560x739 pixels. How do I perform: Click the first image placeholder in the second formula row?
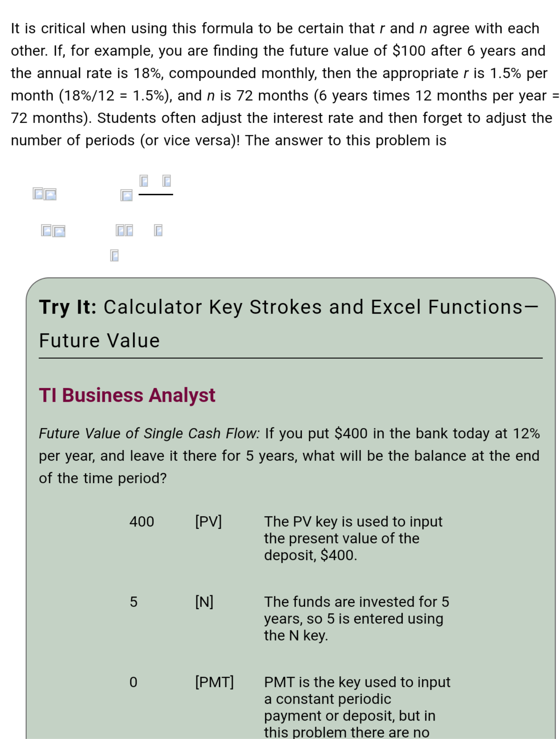pos(46,230)
